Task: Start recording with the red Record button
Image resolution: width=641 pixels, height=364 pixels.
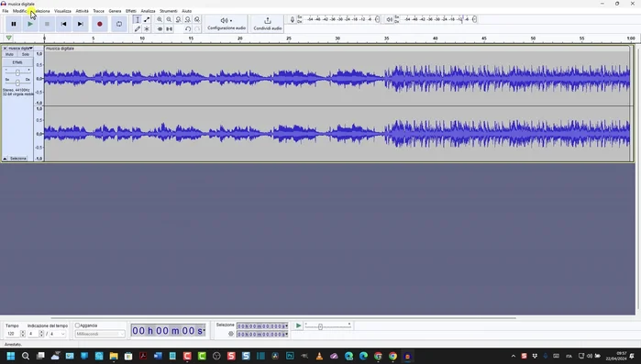Action: [99, 24]
